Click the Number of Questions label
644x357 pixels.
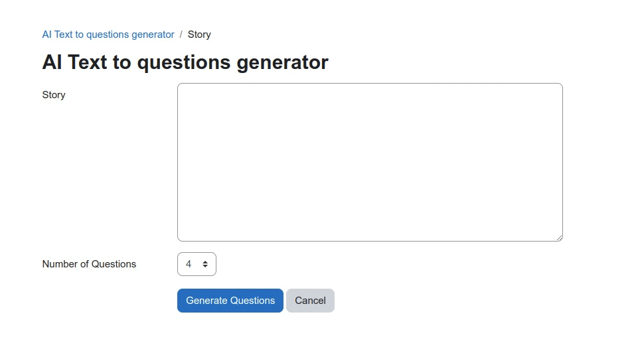click(x=89, y=264)
